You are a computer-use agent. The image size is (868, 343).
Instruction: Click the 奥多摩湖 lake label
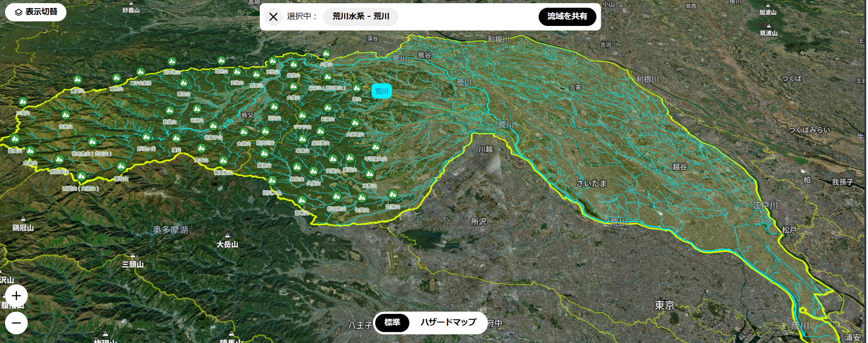point(170,230)
